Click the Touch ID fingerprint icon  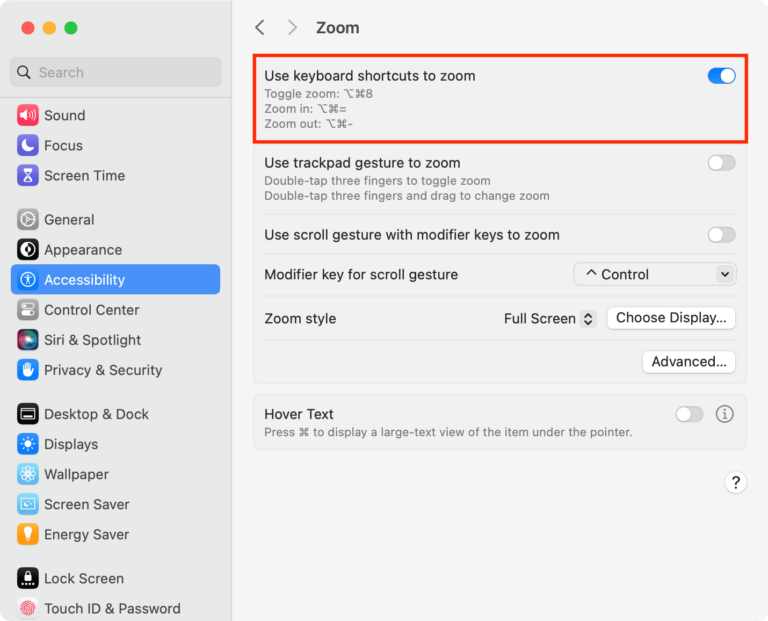[x=28, y=608]
